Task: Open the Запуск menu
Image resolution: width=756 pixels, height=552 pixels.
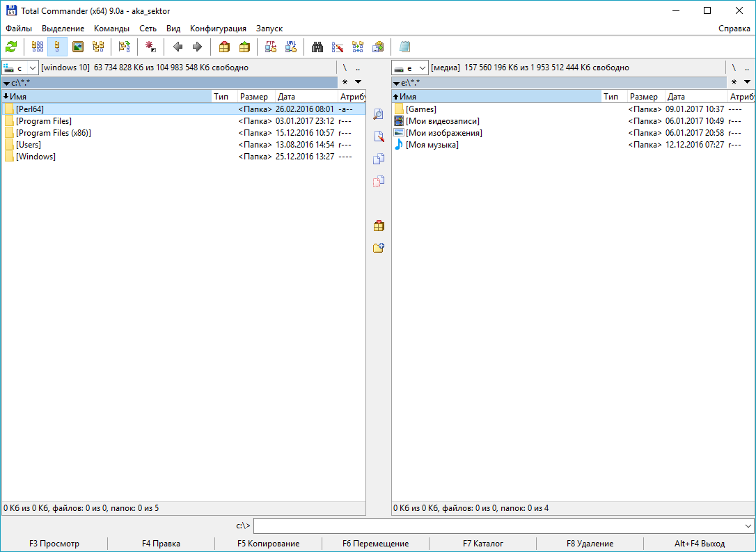Action: tap(269, 29)
